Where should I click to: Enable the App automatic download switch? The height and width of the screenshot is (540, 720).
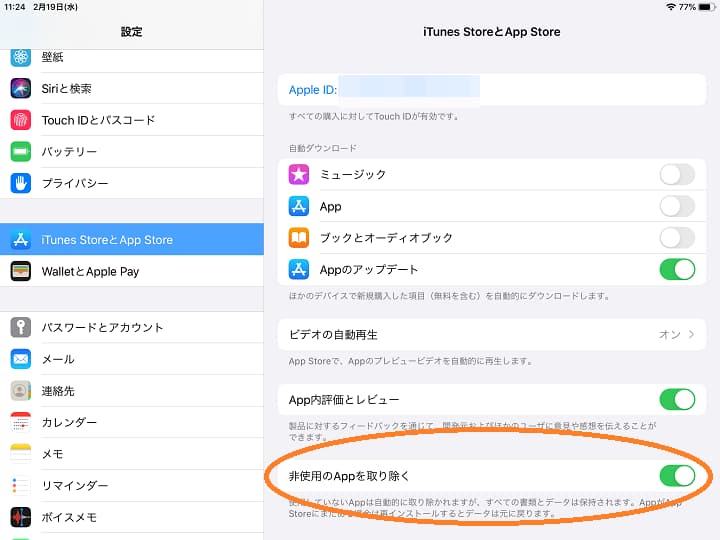[x=677, y=206]
